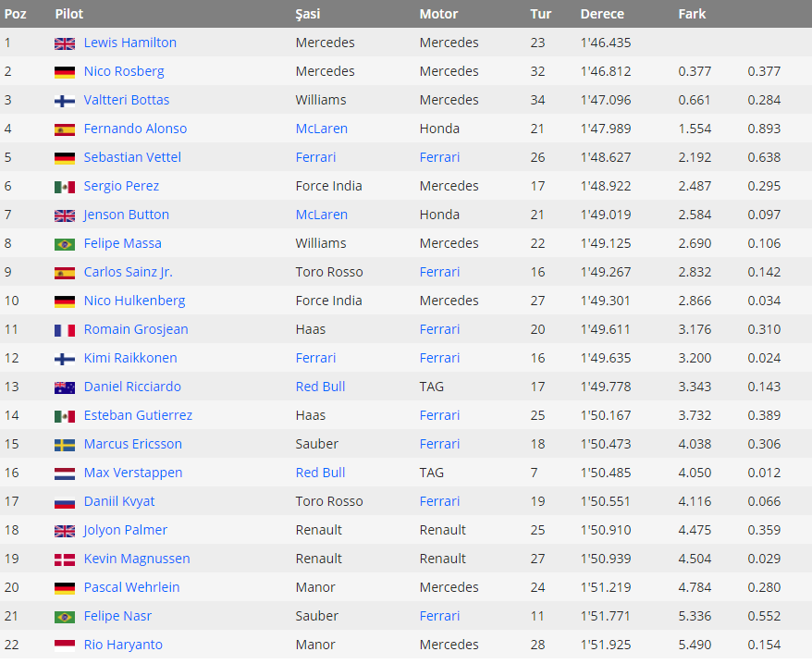
Task: Open Nico Rosberg's driver page
Action: 124,71
